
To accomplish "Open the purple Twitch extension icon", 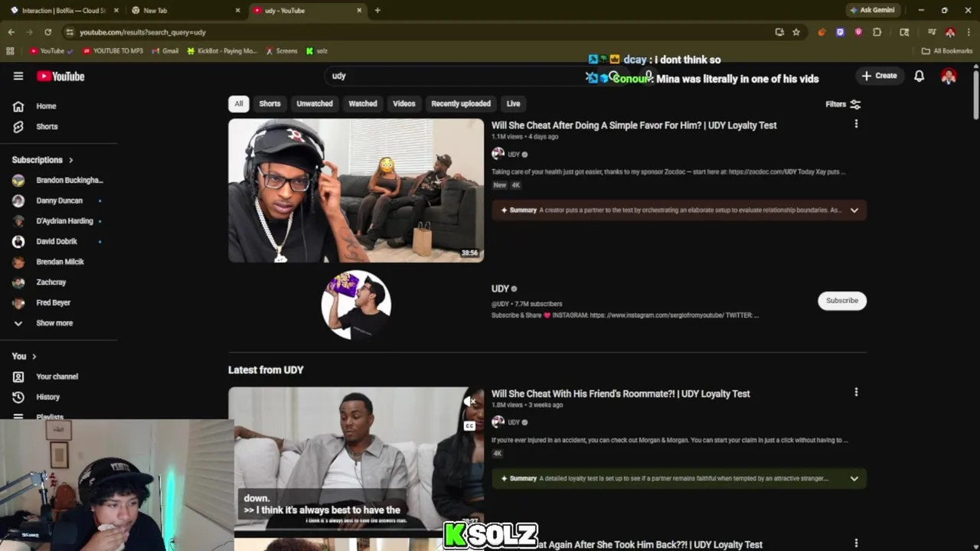I will point(840,32).
